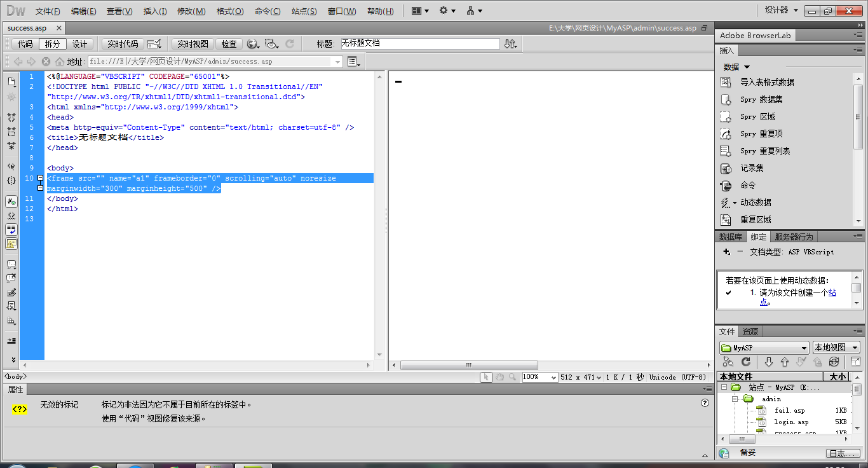
Task: Click the refresh design view icon
Action: pos(290,44)
